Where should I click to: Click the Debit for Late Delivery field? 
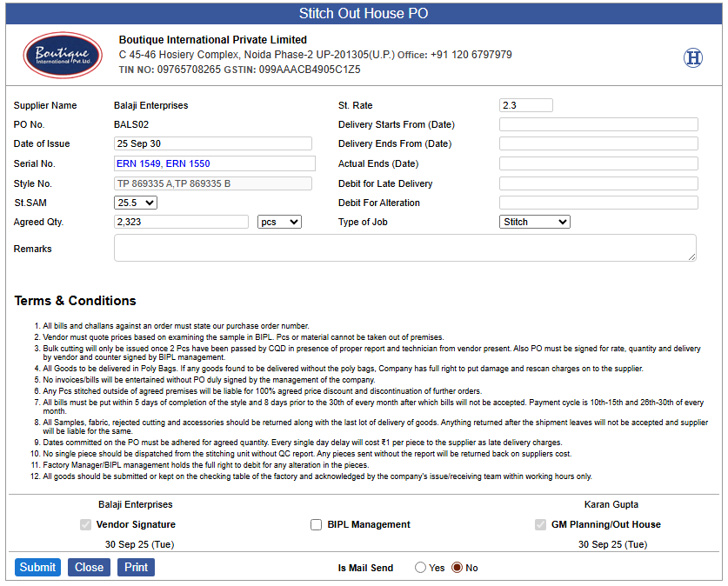(x=598, y=183)
